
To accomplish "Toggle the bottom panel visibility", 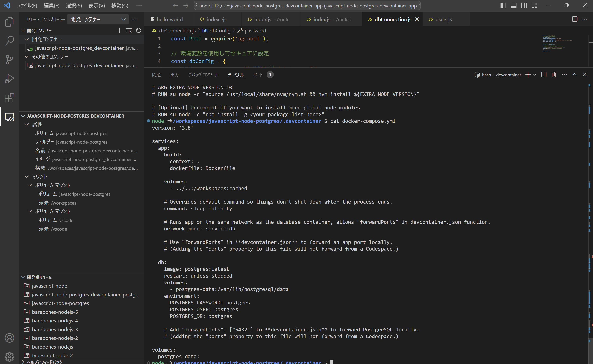I will pos(513,5).
